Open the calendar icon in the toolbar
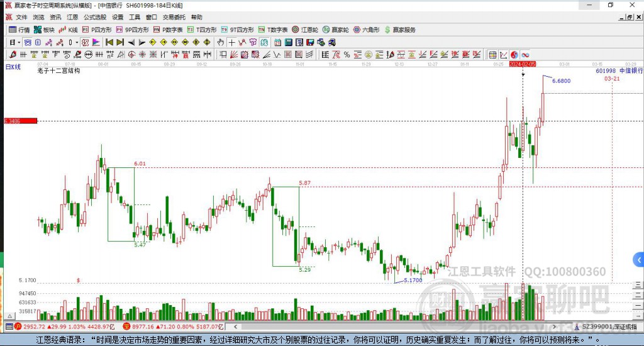The width and height of the screenshot is (644, 346). coord(277,42)
